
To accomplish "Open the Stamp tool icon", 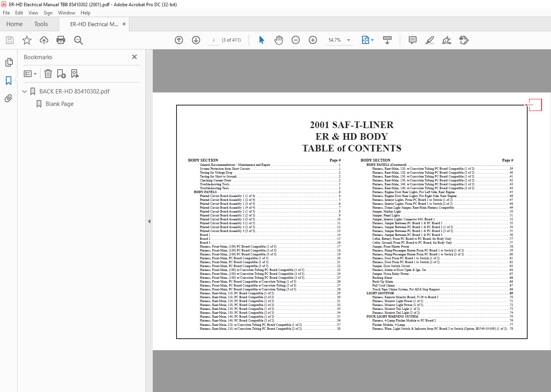I will [464, 40].
